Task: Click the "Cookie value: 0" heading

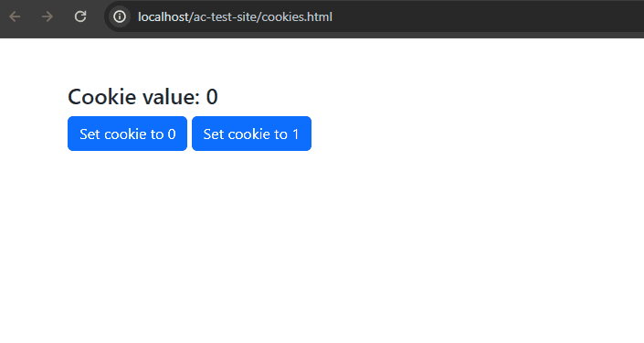Action: 143,97
